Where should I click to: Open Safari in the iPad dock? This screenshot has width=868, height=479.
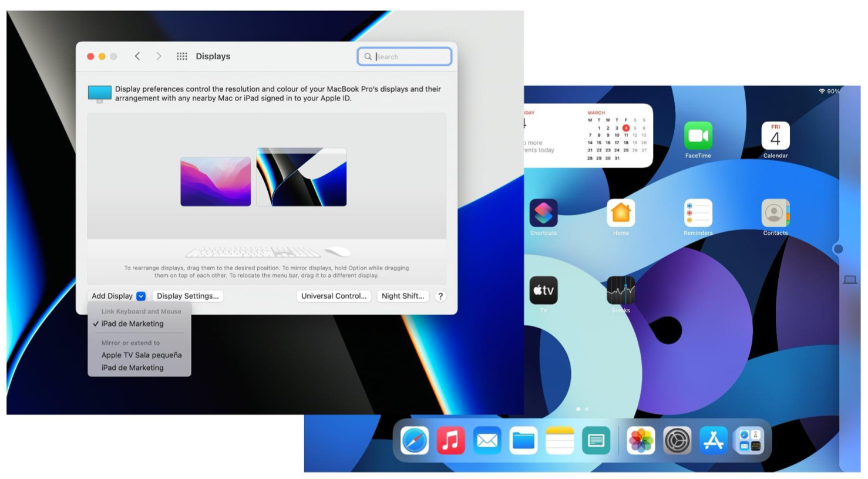pyautogui.click(x=415, y=440)
